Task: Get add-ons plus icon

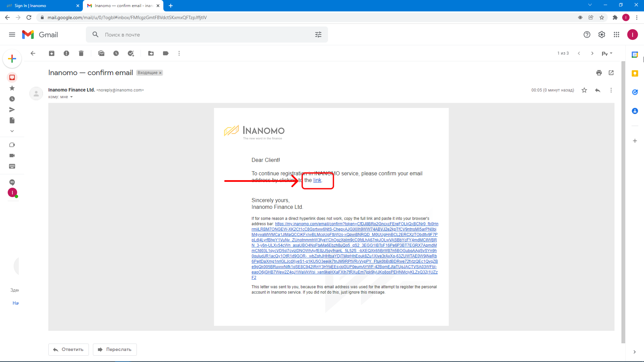Action: [x=635, y=141]
